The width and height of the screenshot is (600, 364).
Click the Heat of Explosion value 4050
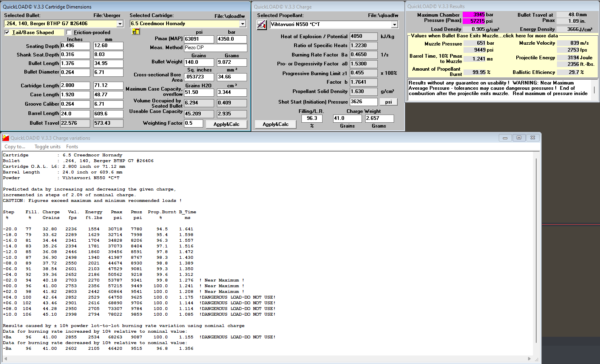point(364,36)
